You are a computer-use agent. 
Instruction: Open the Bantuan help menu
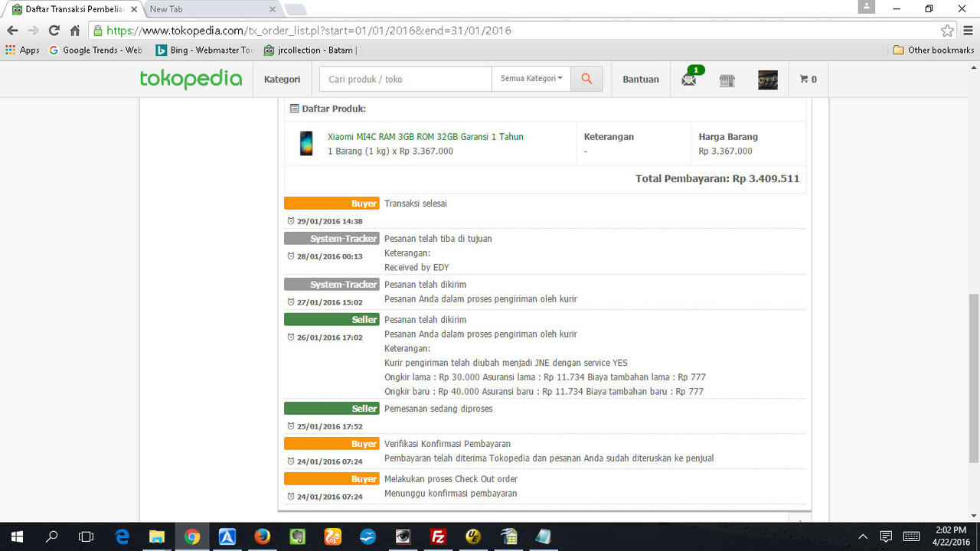click(x=641, y=79)
